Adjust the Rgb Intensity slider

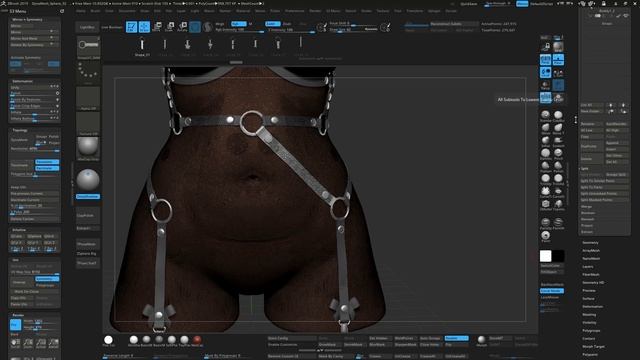click(239, 30)
